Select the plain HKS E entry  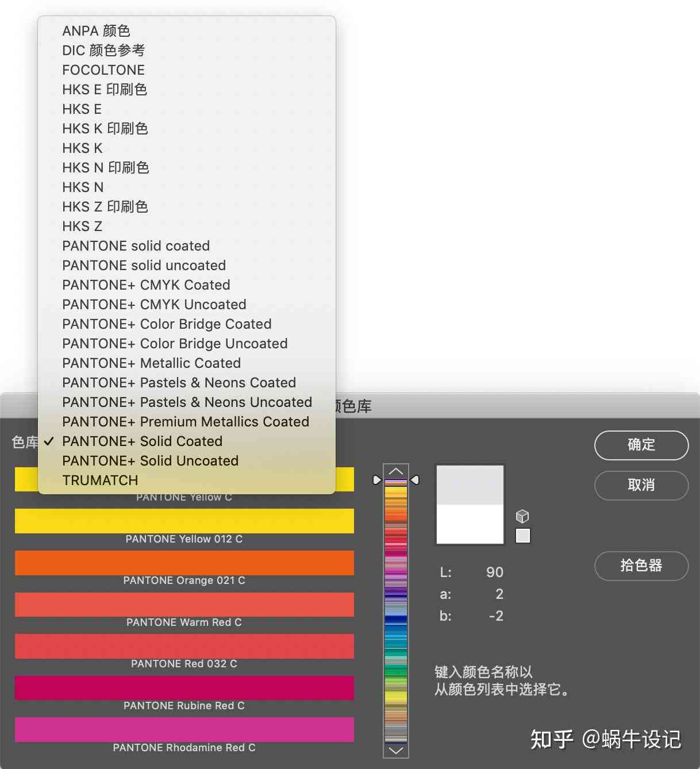[187, 109]
